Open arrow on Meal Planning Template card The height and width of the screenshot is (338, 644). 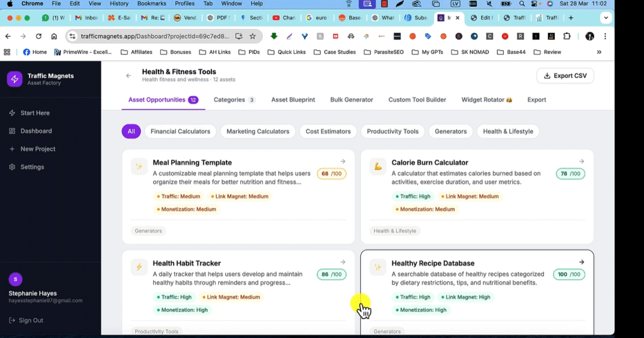coord(343,162)
